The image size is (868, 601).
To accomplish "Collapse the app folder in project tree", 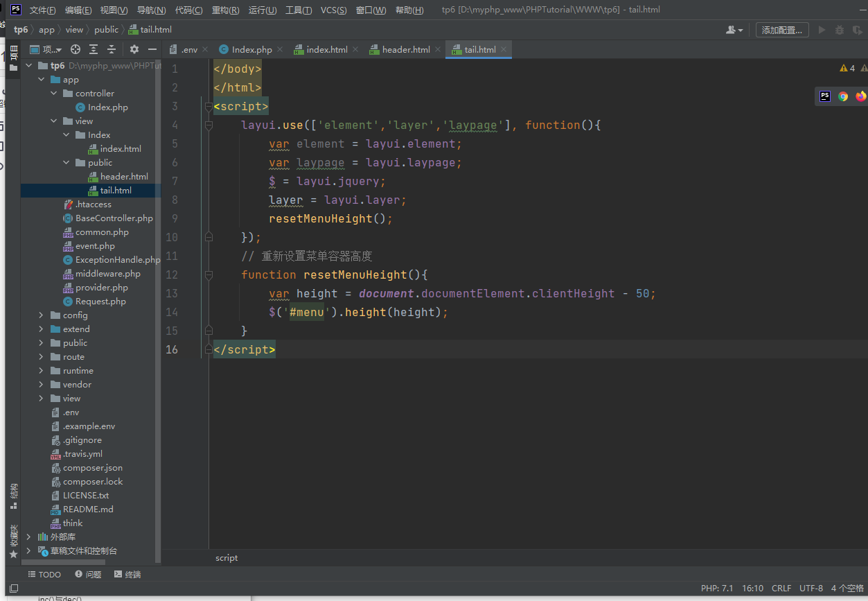I will click(42, 80).
